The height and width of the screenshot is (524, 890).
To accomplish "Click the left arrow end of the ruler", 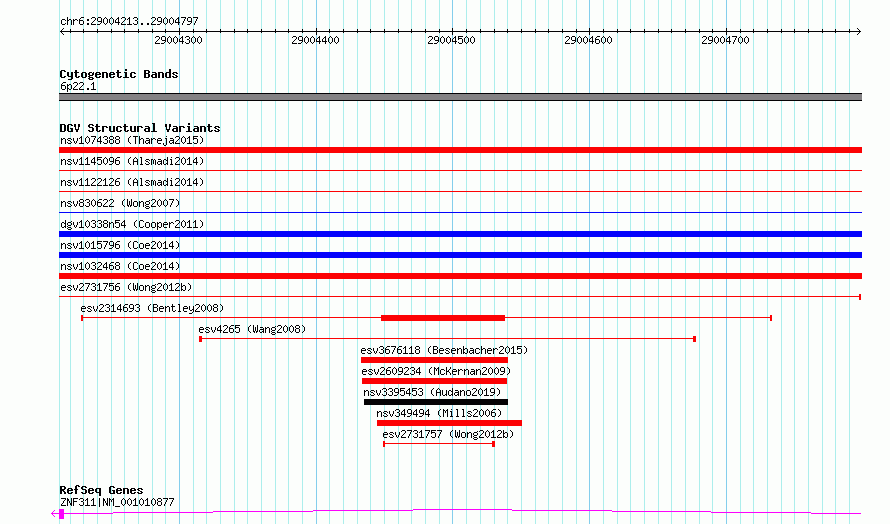I will coord(62,32).
